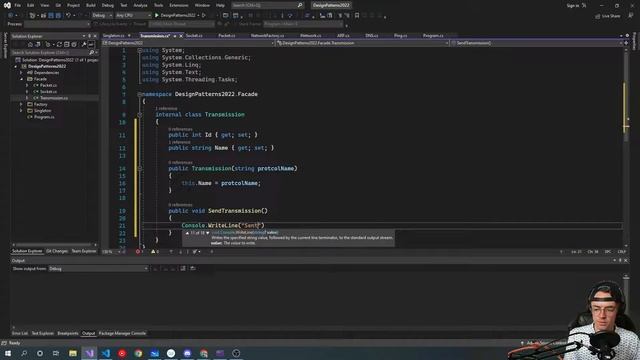
Task: Toggle pin on the Transmission.cs tab
Action: click(x=175, y=36)
